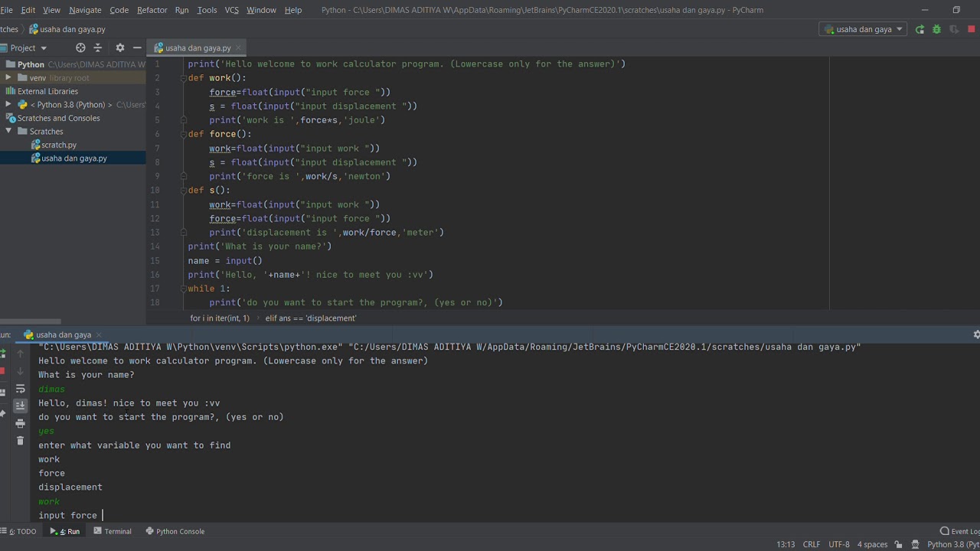Viewport: 980px width, 551px height.
Task: Change UTF-8 file encoding in status bar
Action: pyautogui.click(x=839, y=545)
